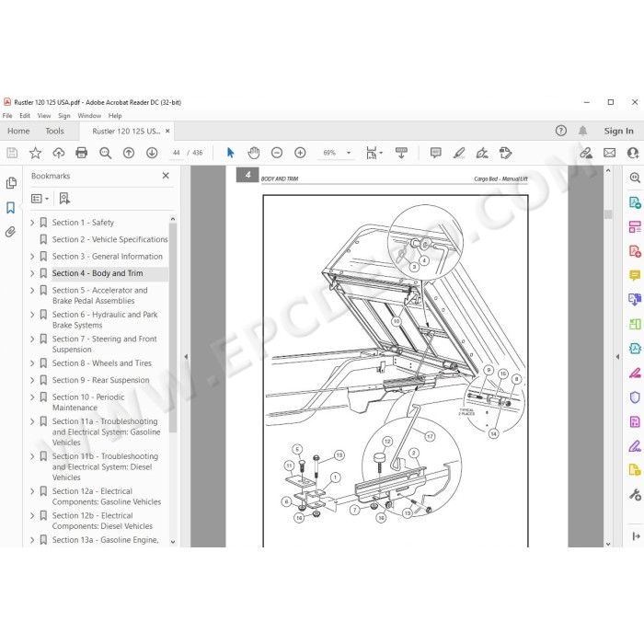Select the arrow selection tool
This screenshot has height=644, width=644.
click(x=230, y=153)
